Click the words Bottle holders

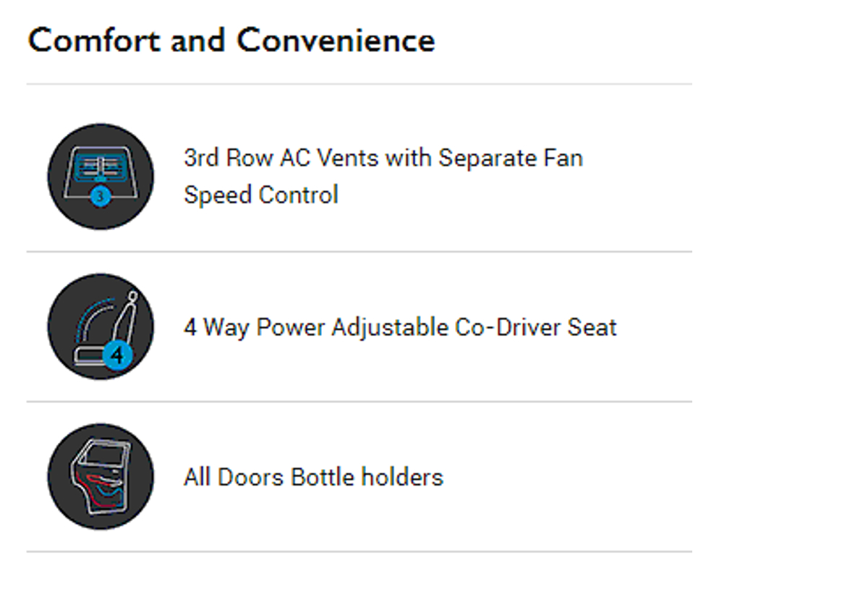(x=367, y=477)
